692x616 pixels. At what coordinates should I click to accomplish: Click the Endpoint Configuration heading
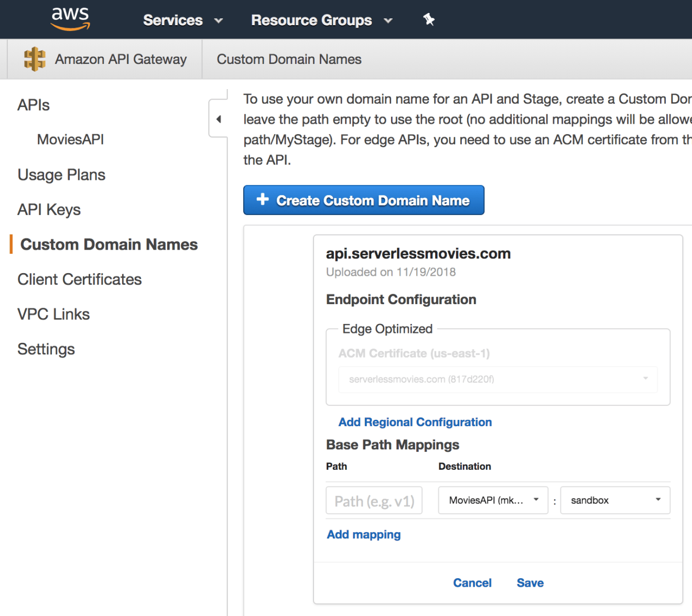click(401, 299)
